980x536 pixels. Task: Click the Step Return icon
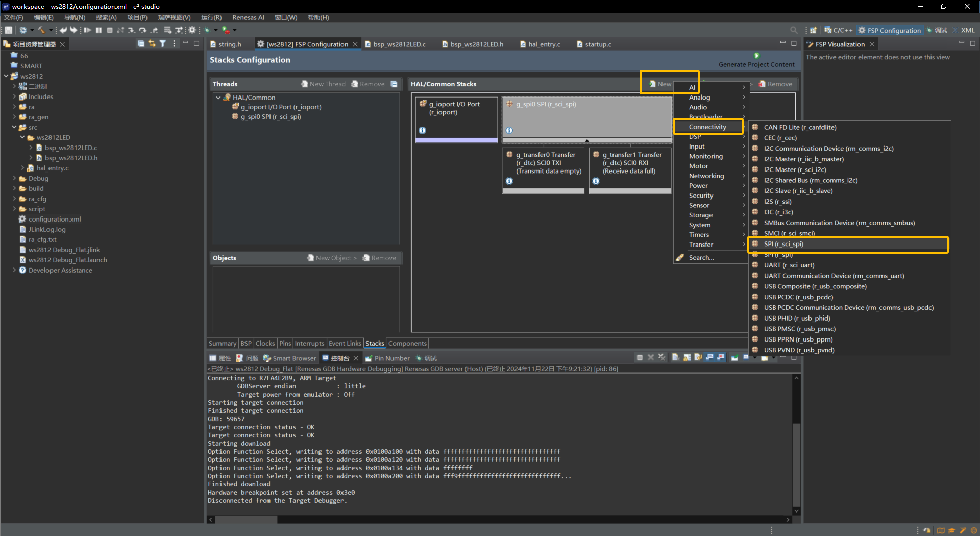154,30
